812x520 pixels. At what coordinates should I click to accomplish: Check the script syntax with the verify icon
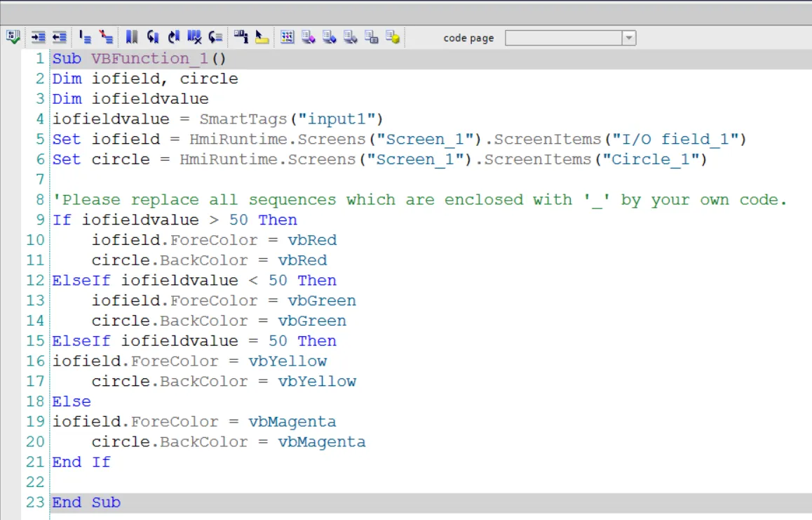click(13, 37)
